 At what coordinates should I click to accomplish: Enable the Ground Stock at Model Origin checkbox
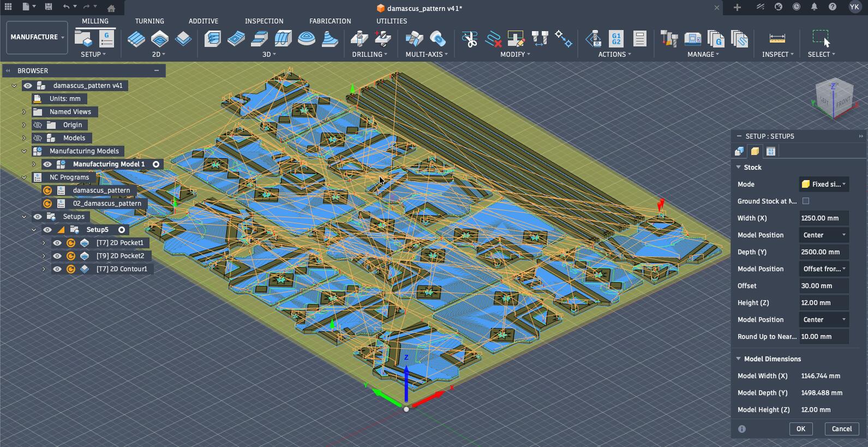coord(806,201)
